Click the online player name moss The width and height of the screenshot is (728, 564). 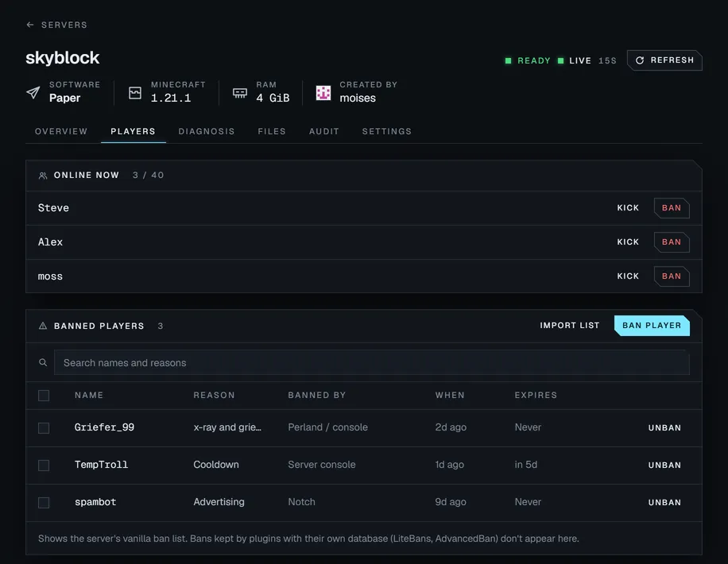click(x=50, y=276)
